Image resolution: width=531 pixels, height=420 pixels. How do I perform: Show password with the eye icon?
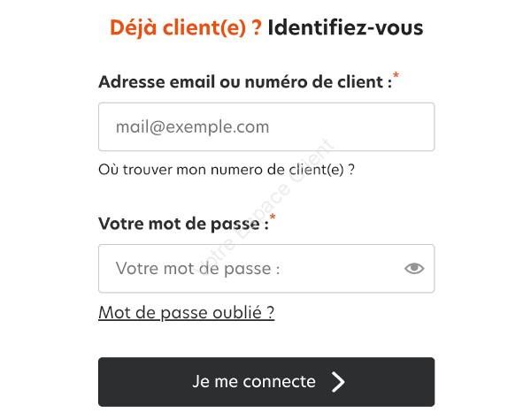tap(414, 269)
